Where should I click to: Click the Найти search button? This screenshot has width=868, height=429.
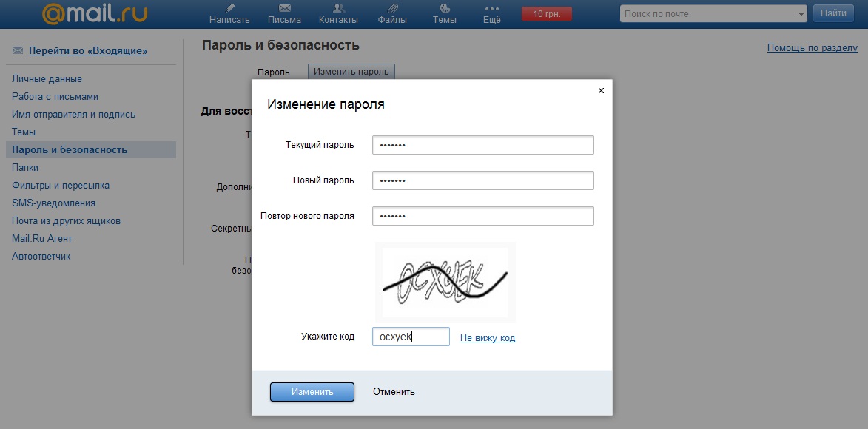pyautogui.click(x=833, y=14)
